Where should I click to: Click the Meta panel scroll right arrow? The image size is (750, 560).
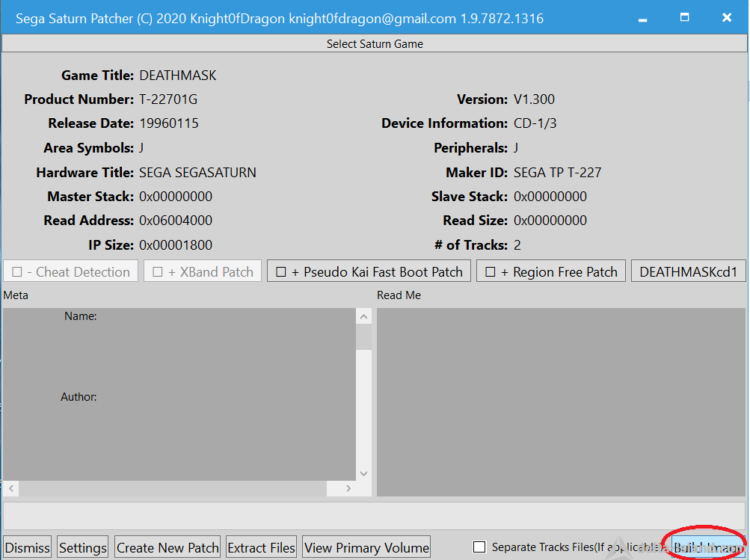[348, 488]
